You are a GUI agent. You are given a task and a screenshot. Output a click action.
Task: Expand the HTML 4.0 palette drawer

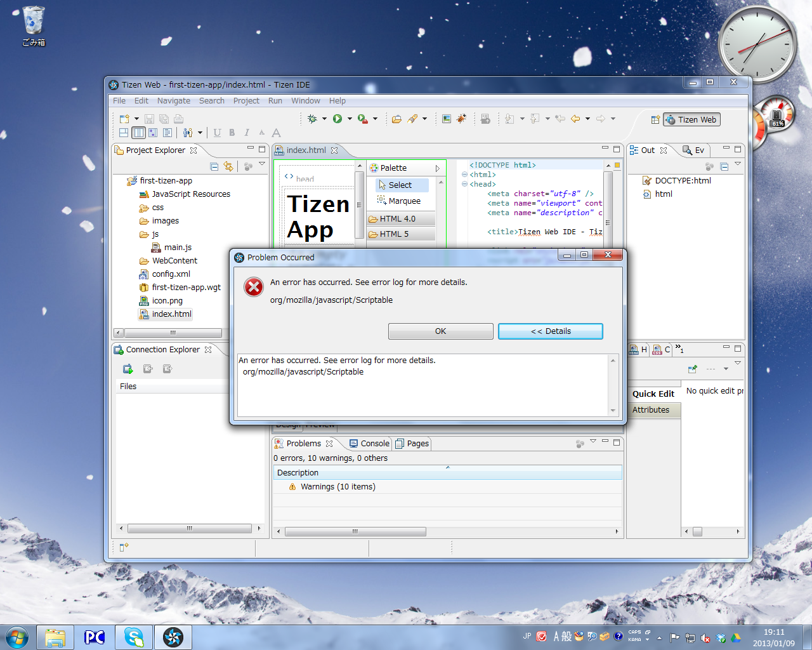point(402,219)
